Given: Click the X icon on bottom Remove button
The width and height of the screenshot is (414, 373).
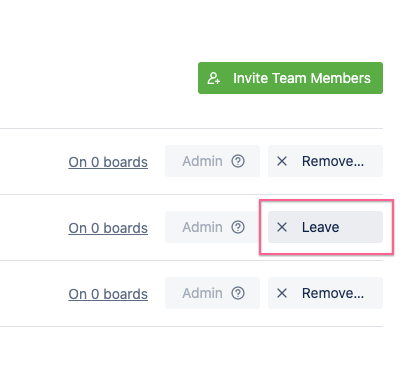Looking at the screenshot, I should [282, 293].
